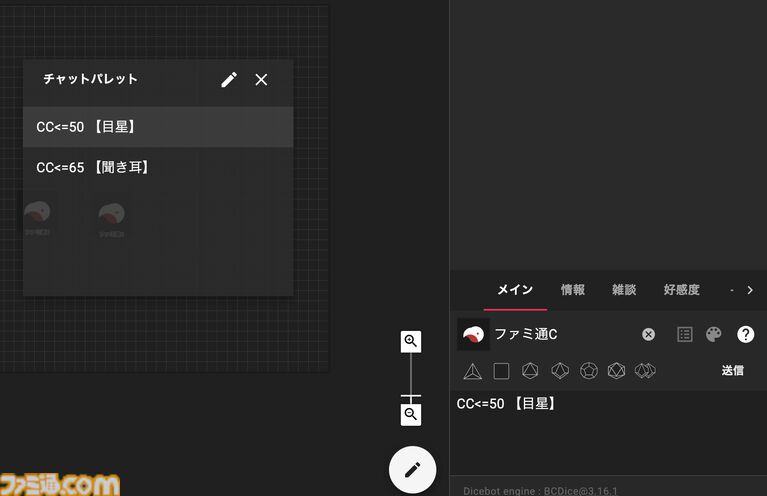Roll the D20 icosahedron die
This screenshot has height=496, width=767.
pos(616,371)
